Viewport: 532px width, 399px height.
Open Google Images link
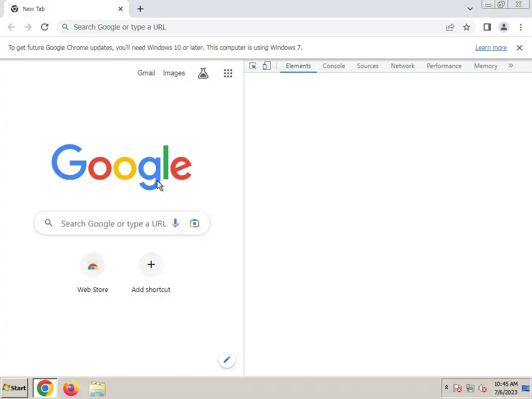[174, 73]
